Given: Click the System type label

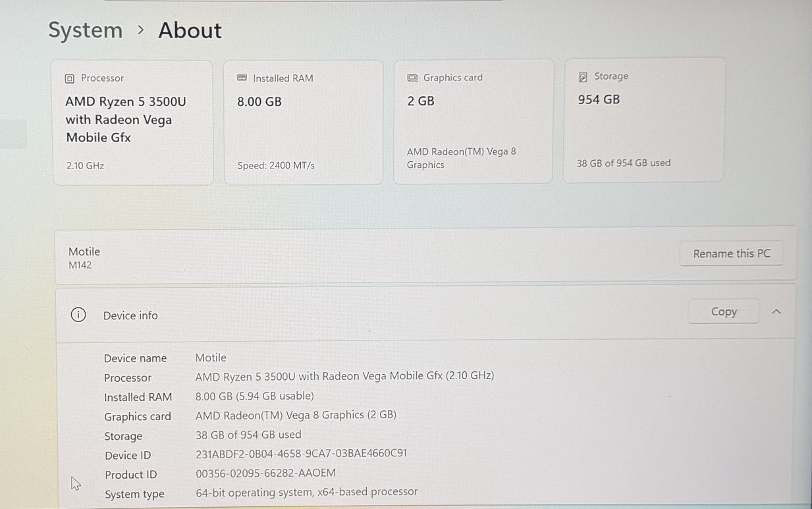Looking at the screenshot, I should pyautogui.click(x=135, y=495).
